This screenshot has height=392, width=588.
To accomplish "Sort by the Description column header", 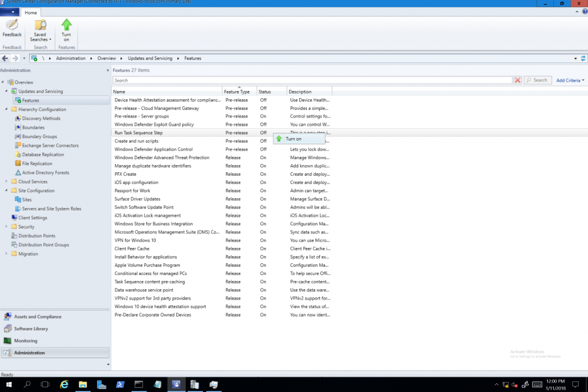I will 309,92.
